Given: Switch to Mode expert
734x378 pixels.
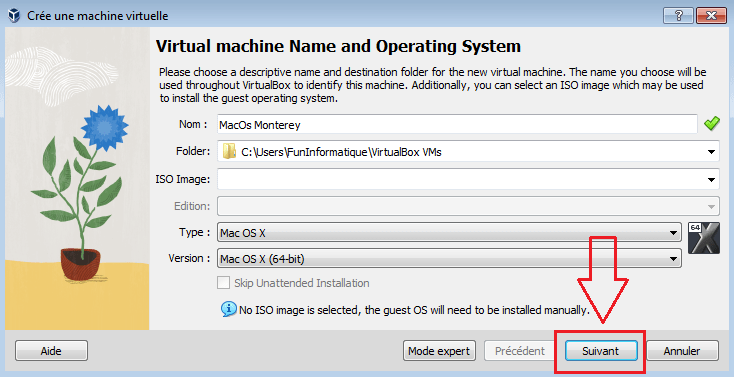Looking at the screenshot, I should 439,351.
